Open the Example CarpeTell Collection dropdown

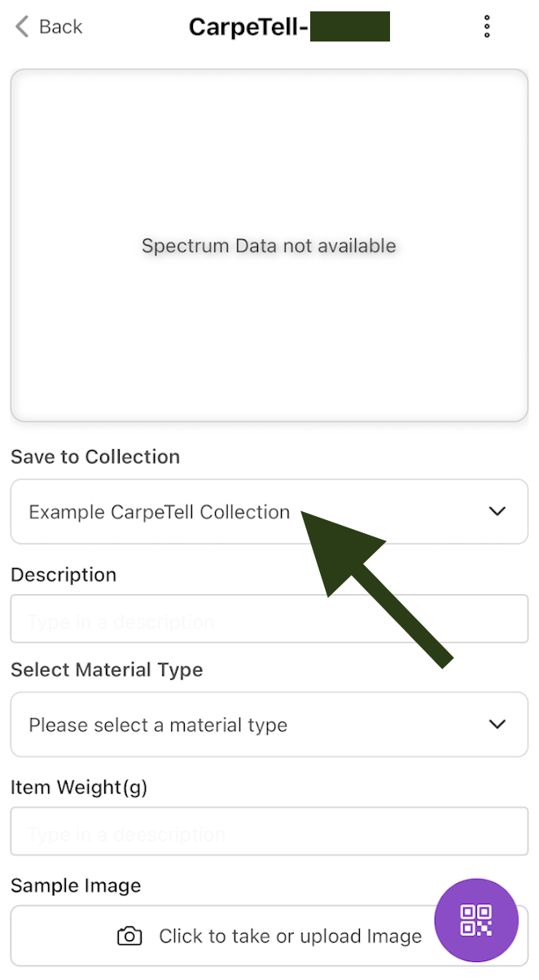click(x=160, y=512)
